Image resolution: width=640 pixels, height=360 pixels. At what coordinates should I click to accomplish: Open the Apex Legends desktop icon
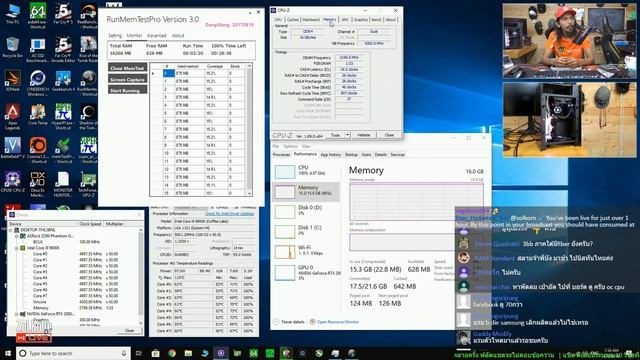click(13, 116)
